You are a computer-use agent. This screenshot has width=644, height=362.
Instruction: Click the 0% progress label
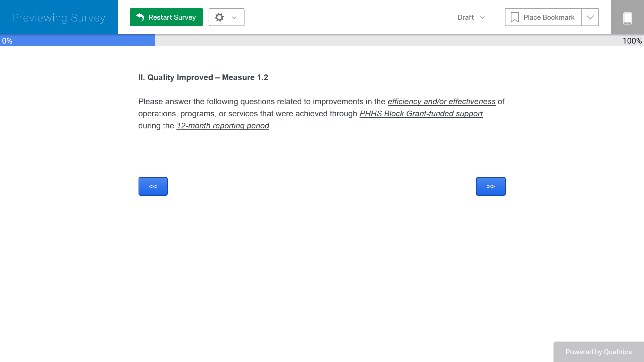pyautogui.click(x=7, y=41)
